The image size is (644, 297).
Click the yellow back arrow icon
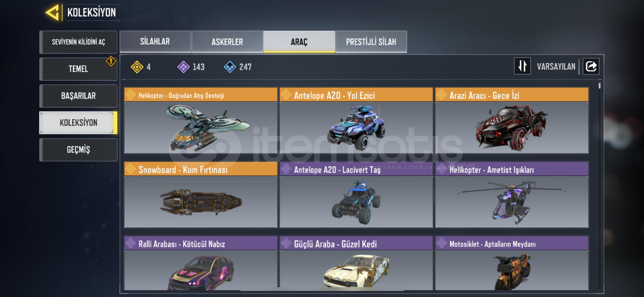(x=52, y=12)
